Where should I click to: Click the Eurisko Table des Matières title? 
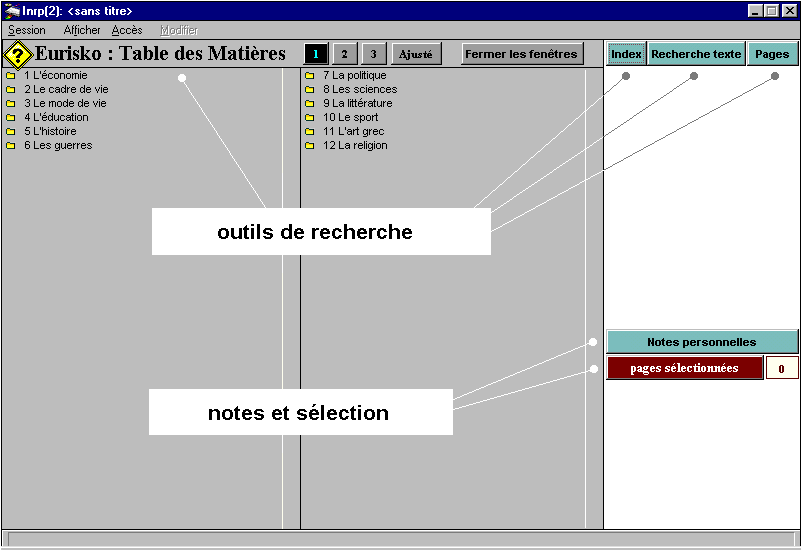point(160,54)
